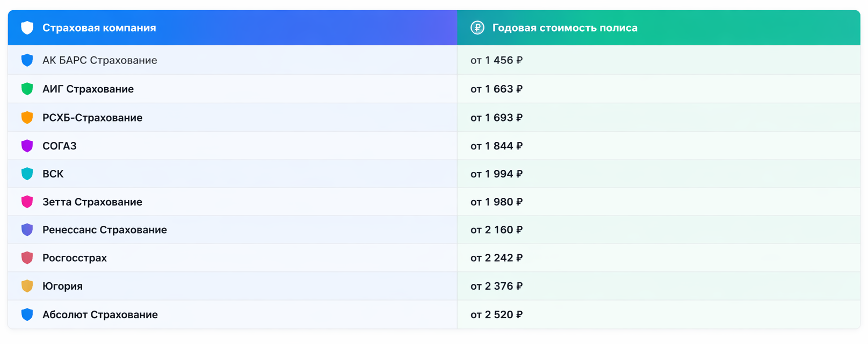Click the price от 1 994 ₽
The width and height of the screenshot is (868, 344).
click(x=496, y=174)
